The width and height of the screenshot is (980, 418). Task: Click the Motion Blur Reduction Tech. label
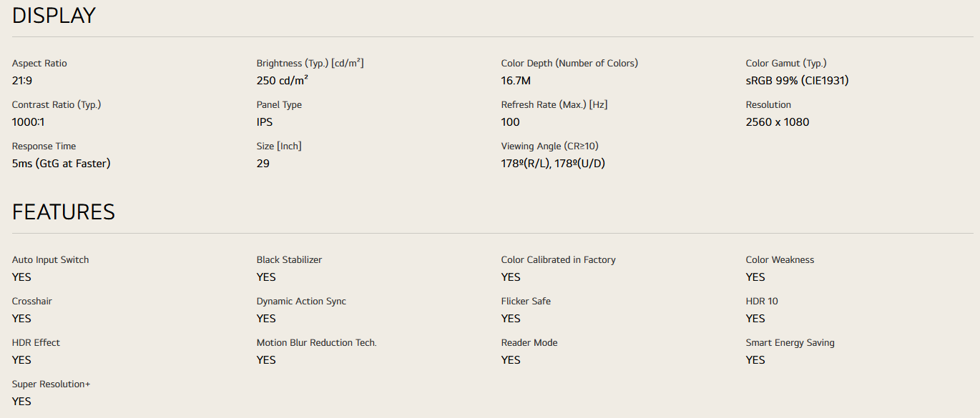(x=316, y=343)
